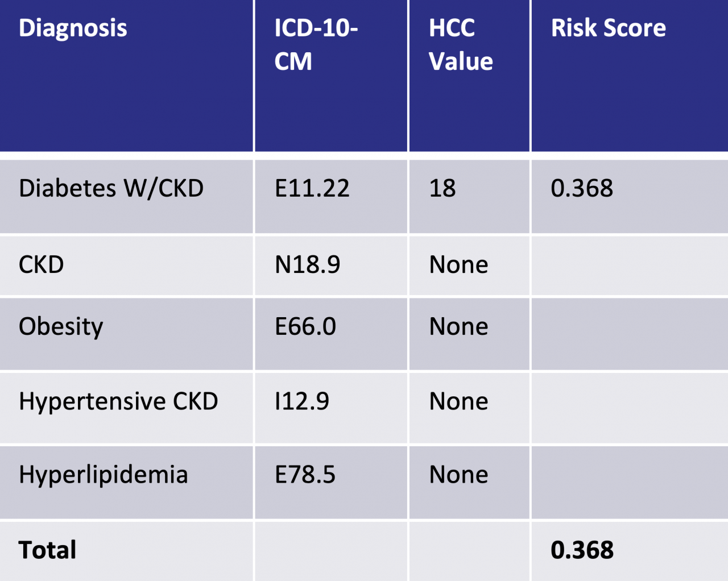
Task: Click the 0.368 risk score in Diabetes row
Action: pyautogui.click(x=582, y=189)
